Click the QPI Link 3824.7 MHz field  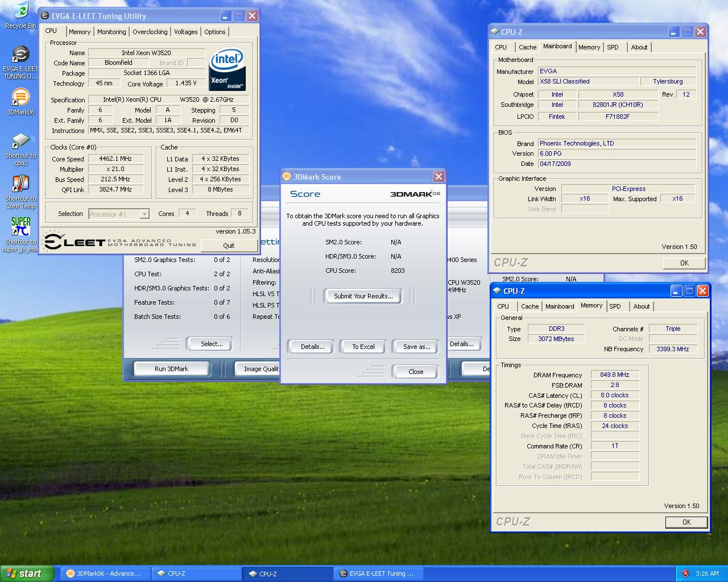[115, 190]
